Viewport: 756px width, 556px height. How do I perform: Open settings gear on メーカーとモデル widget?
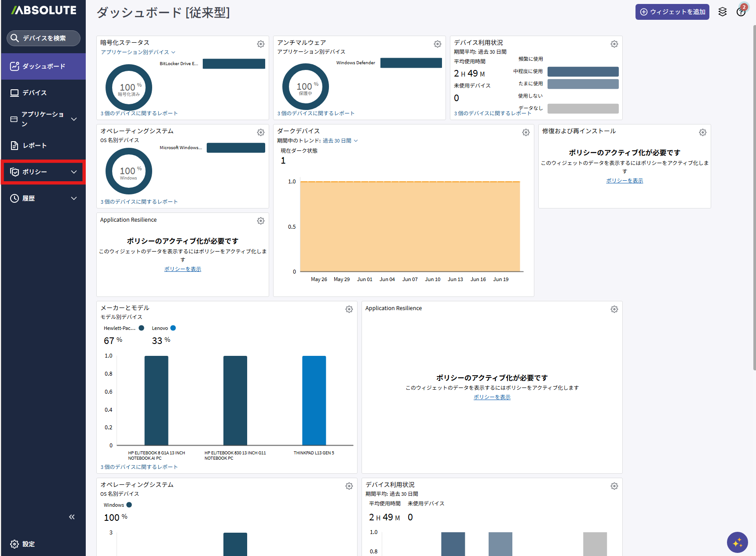[x=349, y=309]
